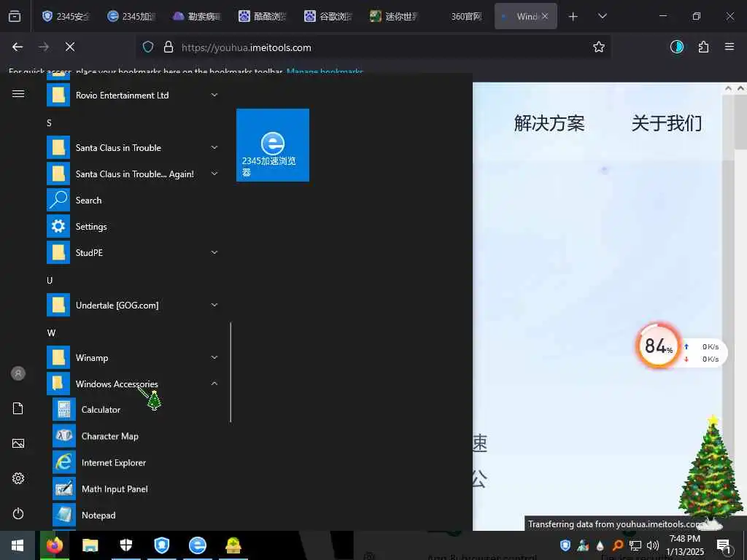Screen dimensions: 747x560
Task: Open the Firefox application menu
Action: [729, 47]
